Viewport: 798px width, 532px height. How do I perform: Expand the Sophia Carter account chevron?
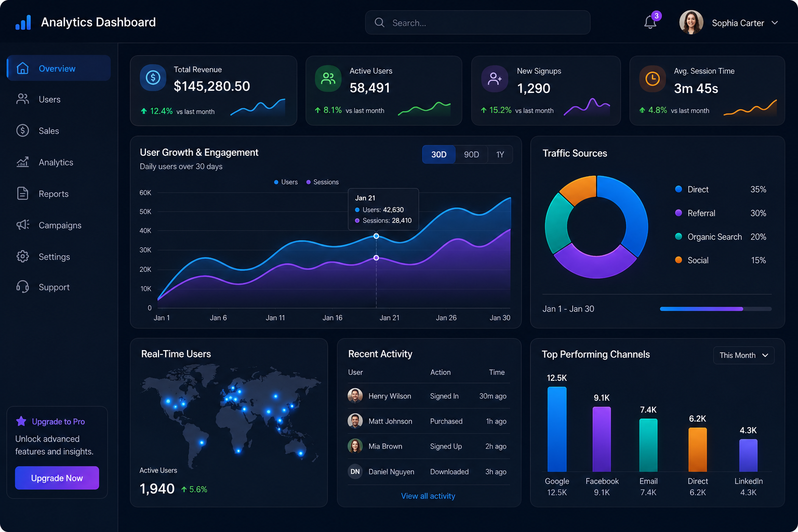tap(775, 23)
